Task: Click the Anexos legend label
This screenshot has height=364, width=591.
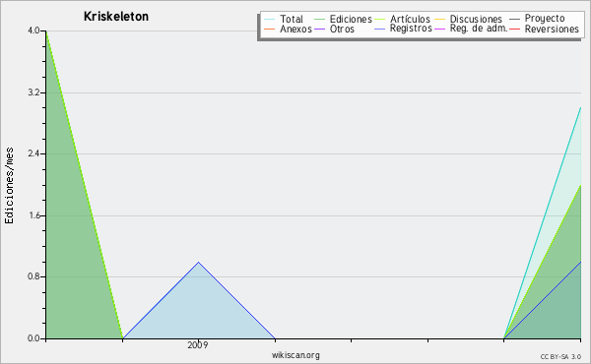Action: point(295,29)
